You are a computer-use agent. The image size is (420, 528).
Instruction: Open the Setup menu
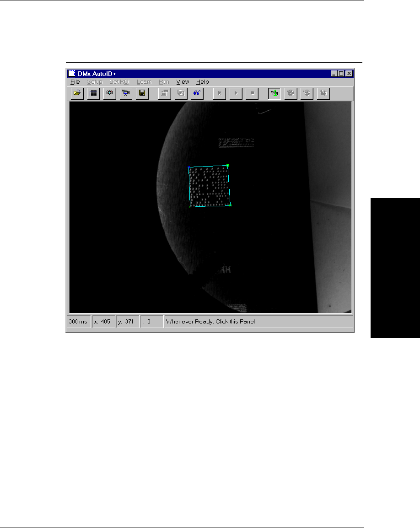[95, 82]
